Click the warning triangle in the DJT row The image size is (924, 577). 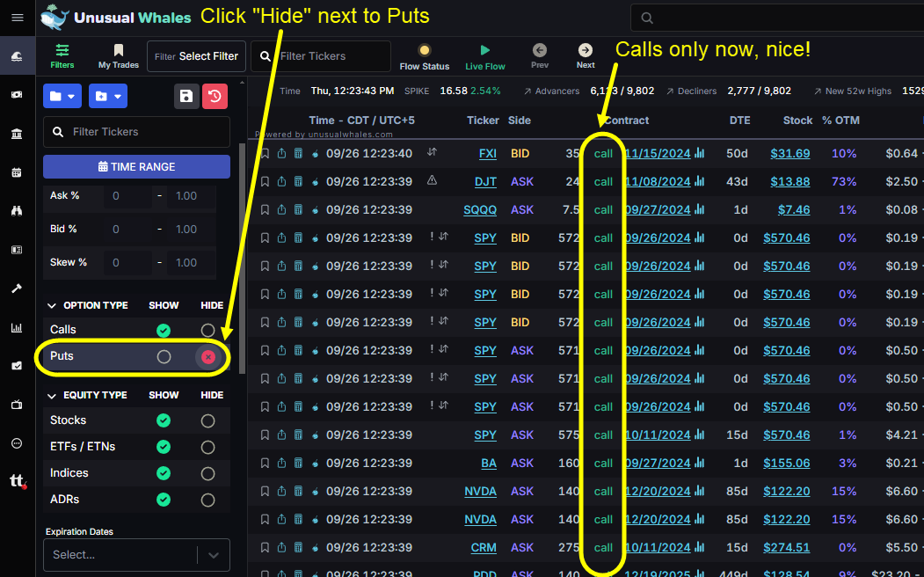432,180
